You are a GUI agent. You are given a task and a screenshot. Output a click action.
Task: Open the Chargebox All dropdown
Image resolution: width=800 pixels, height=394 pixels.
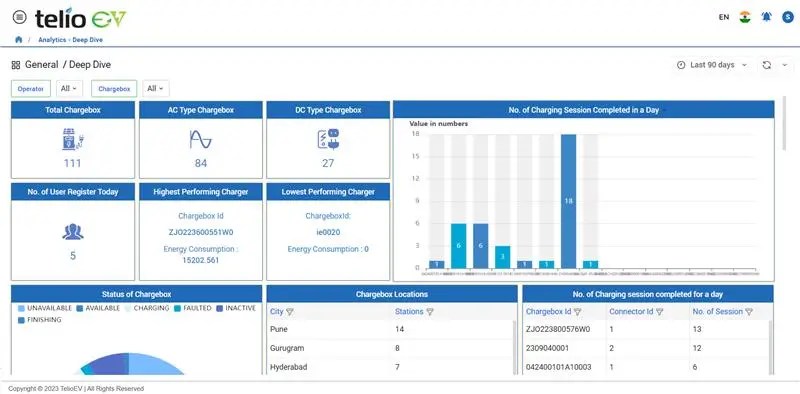[155, 89]
